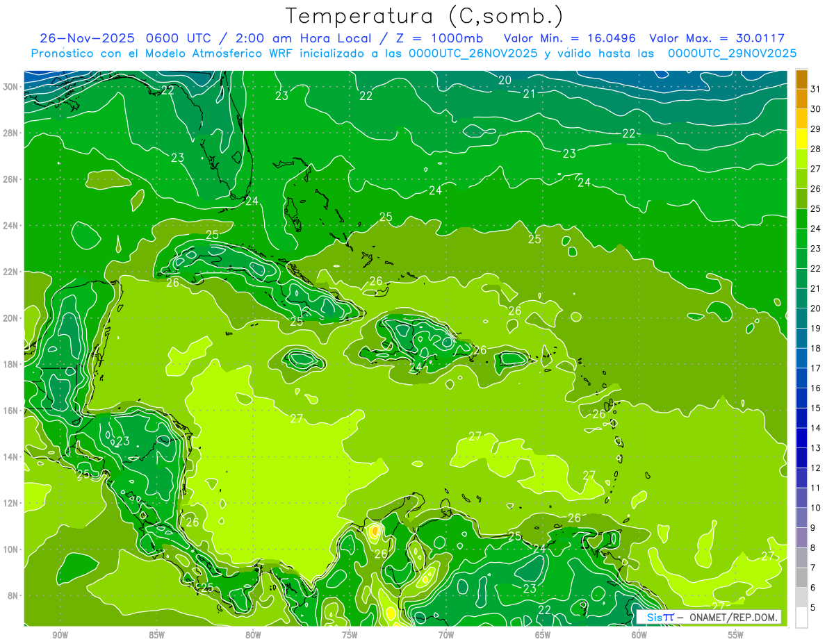Image resolution: width=834 pixels, height=644 pixels.
Task: Click "2:00 am Hora Local" text
Action: click(304, 38)
